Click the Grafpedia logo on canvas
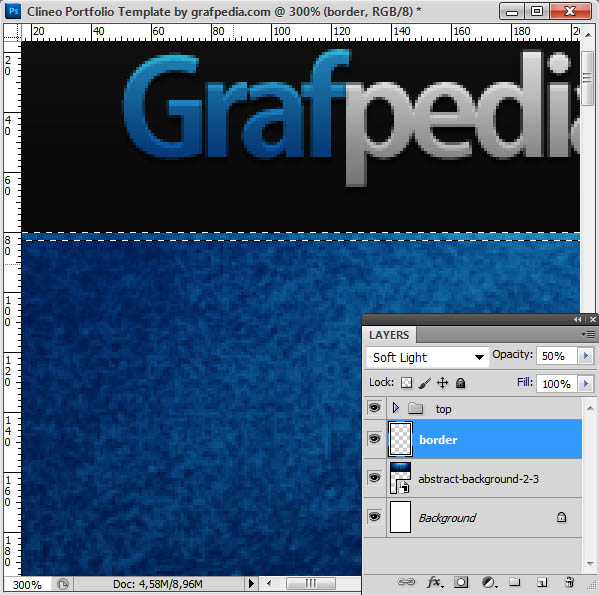This screenshot has height=595, width=599. [351, 118]
